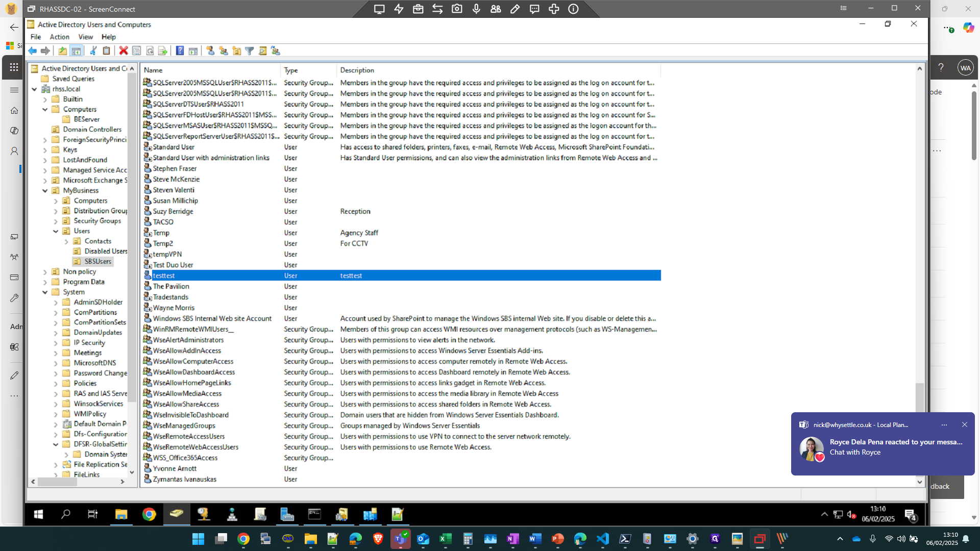
Task: Sort list by Name column header
Action: 211,70
